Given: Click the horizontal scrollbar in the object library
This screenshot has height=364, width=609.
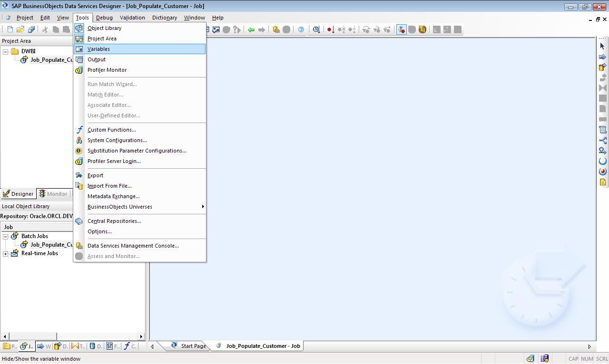Looking at the screenshot, I should 73,336.
